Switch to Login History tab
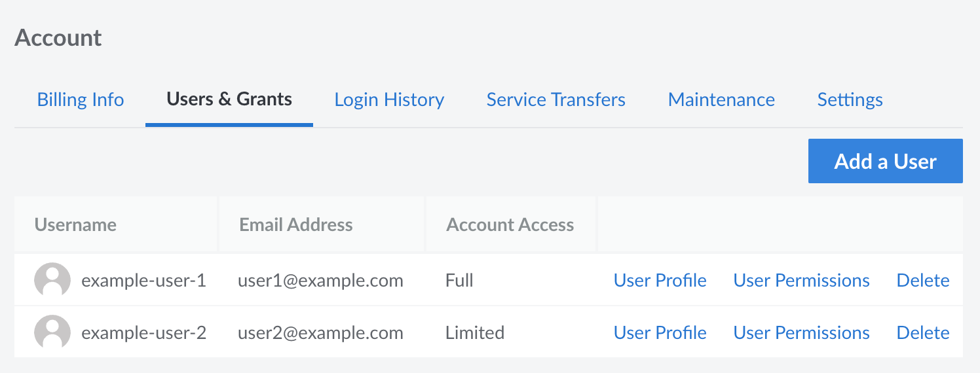Viewport: 980px width, 373px height. click(389, 100)
